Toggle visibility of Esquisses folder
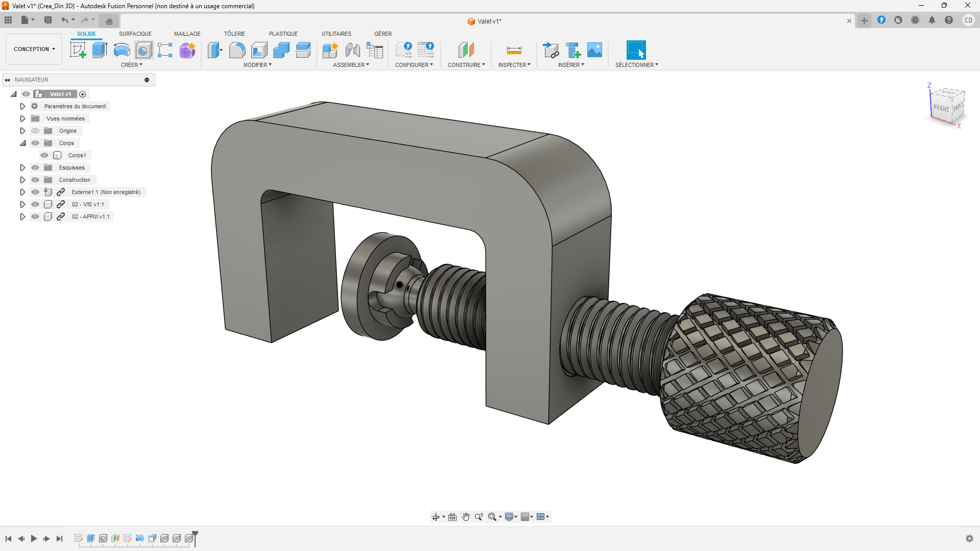The image size is (980, 551). [35, 167]
